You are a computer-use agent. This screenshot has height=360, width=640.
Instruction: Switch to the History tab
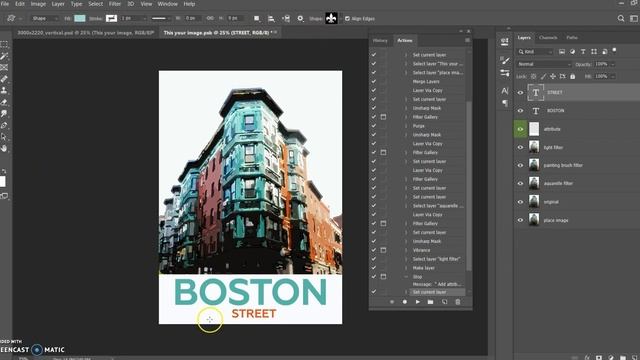pyautogui.click(x=380, y=40)
